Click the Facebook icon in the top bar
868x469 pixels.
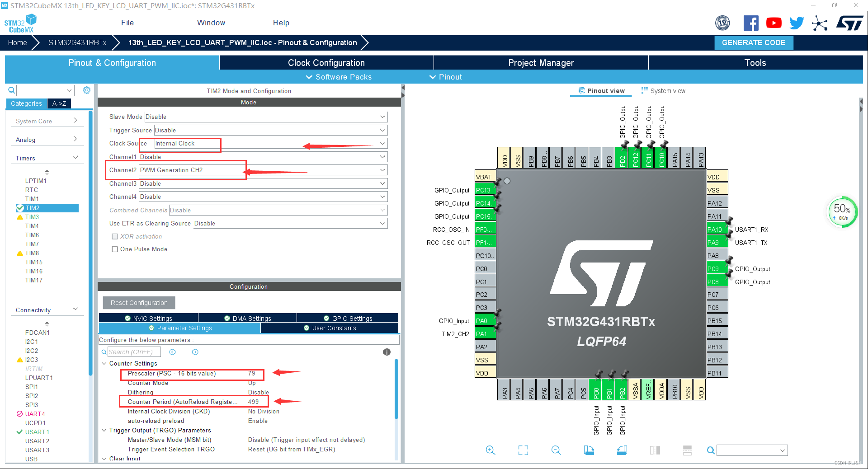click(x=751, y=23)
